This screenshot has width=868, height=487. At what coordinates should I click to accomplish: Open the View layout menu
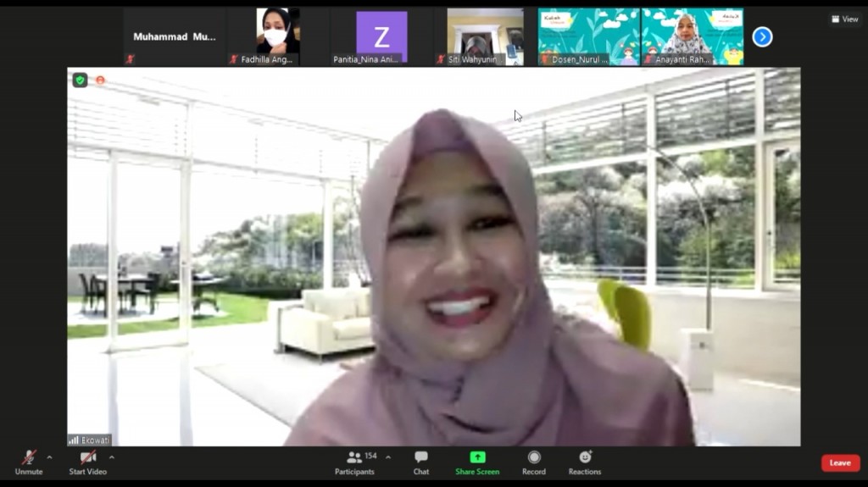click(845, 19)
